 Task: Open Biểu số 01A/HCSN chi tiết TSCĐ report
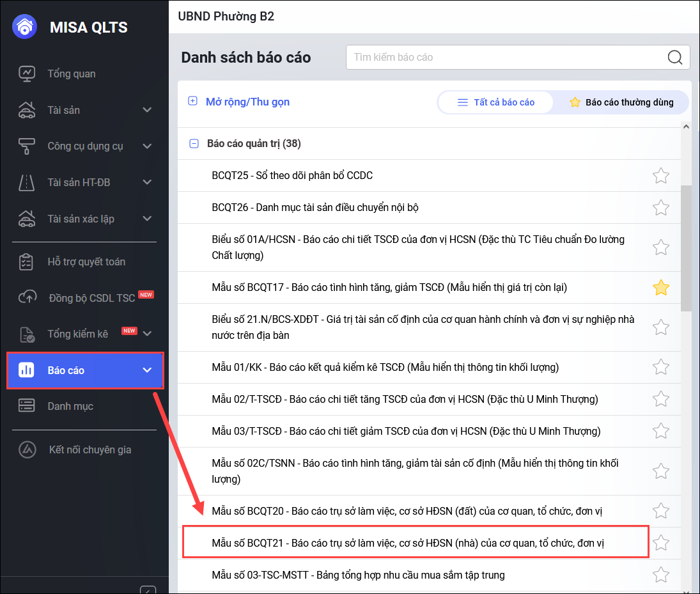(x=418, y=247)
